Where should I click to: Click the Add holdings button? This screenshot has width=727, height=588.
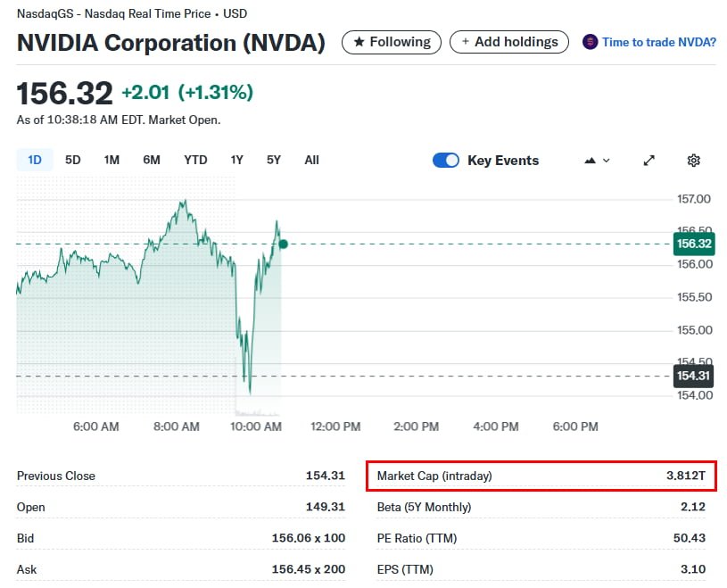coord(509,42)
